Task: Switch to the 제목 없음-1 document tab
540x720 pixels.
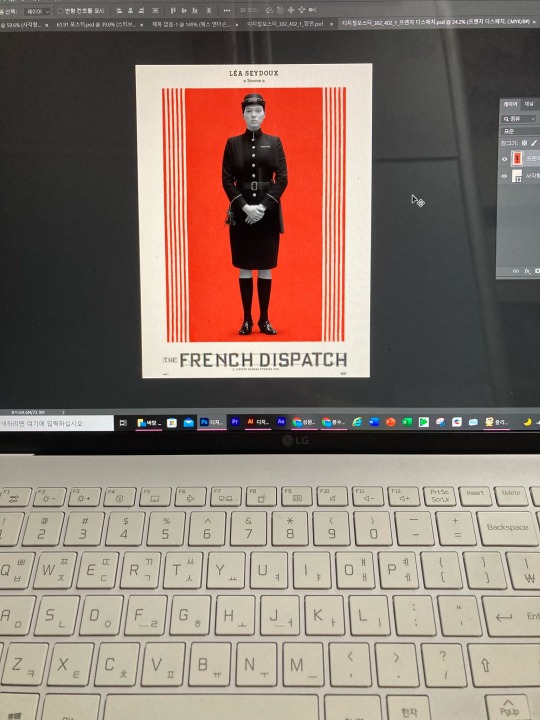Action: coord(191,24)
